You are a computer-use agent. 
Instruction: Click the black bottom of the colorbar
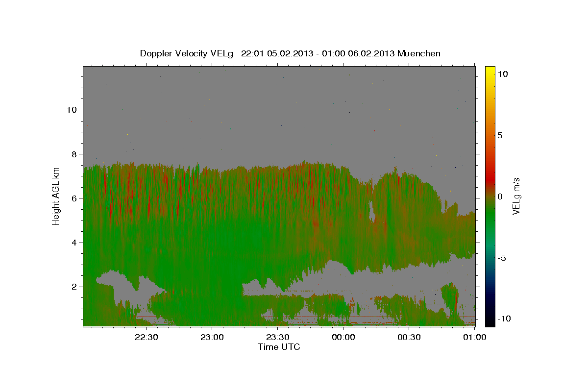click(490, 321)
